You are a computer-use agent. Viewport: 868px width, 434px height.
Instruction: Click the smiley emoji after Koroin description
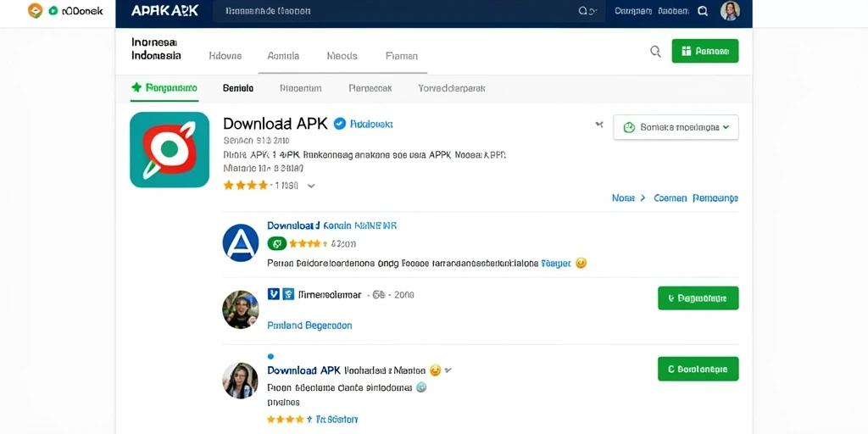pyautogui.click(x=581, y=264)
